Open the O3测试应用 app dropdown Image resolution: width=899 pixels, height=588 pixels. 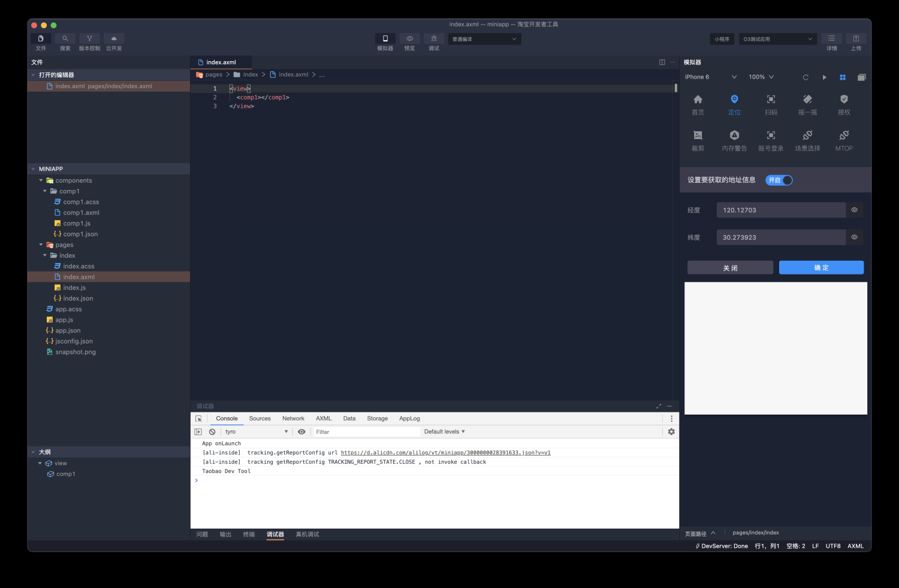click(778, 39)
